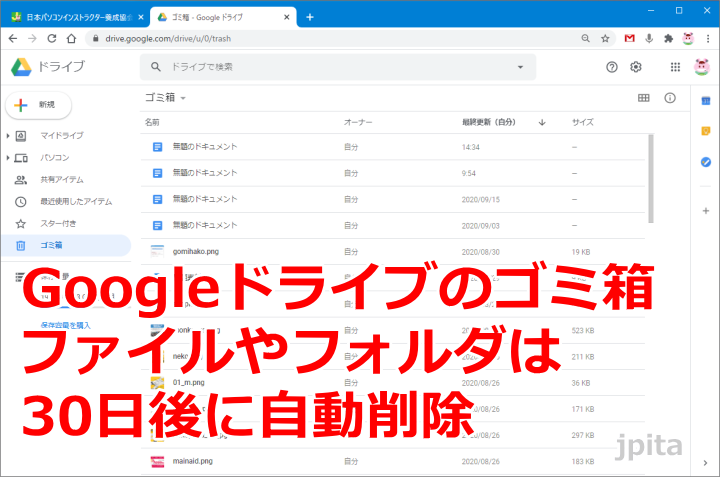Viewport: 720px width, 477px height.
Task: Open the ゴミ箱 title dropdown
Action: (183, 98)
